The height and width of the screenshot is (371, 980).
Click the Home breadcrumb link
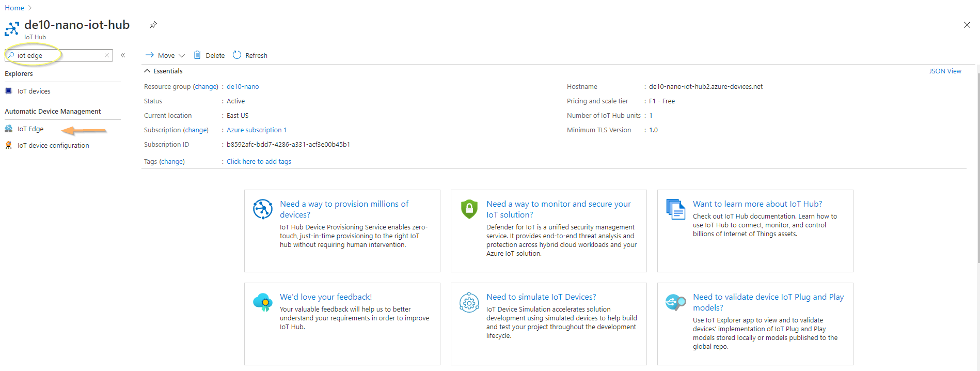(14, 8)
